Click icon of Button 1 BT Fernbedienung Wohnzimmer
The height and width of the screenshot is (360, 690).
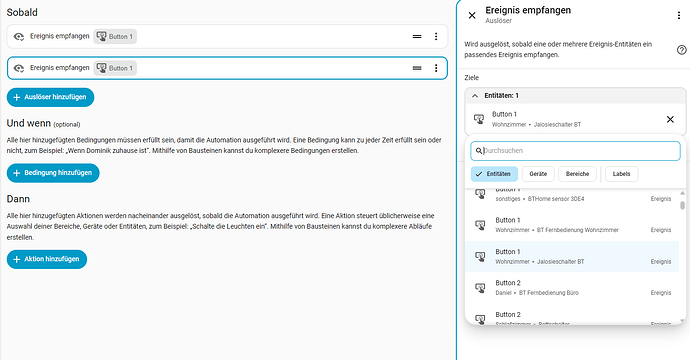pyautogui.click(x=480, y=225)
